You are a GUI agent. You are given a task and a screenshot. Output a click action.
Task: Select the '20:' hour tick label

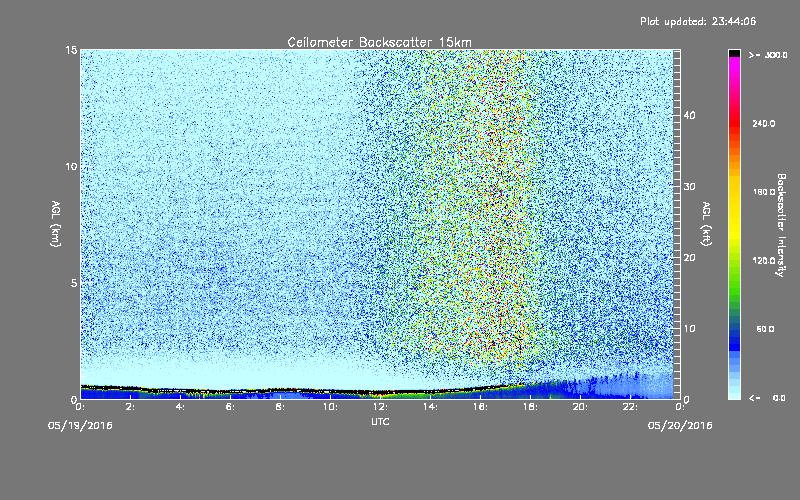point(581,407)
